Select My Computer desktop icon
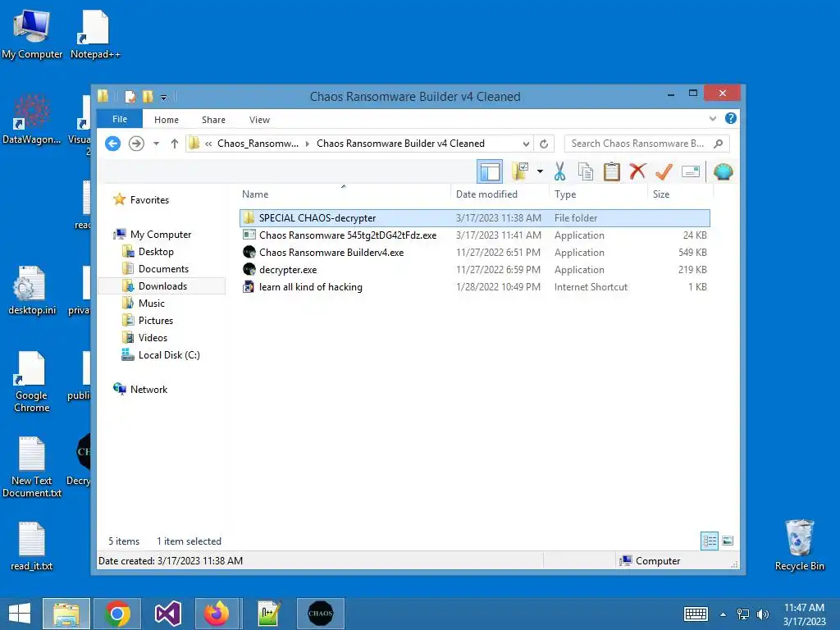 click(32, 34)
